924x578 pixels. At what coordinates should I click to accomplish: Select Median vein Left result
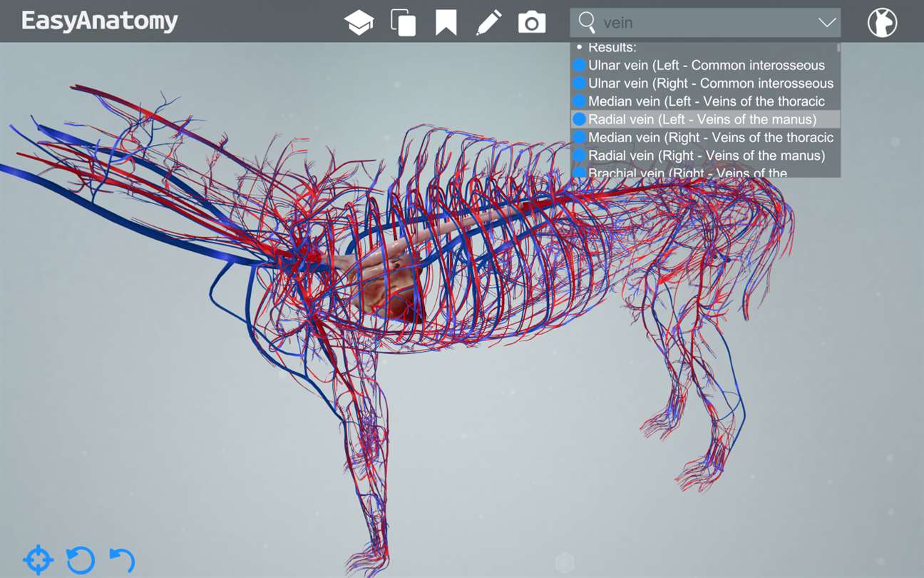click(705, 101)
